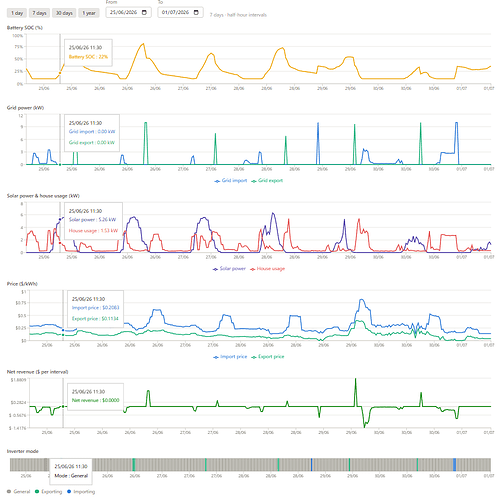Click Exporting mode legend entry
The width and height of the screenshot is (501, 500).
pyautogui.click(x=49, y=492)
